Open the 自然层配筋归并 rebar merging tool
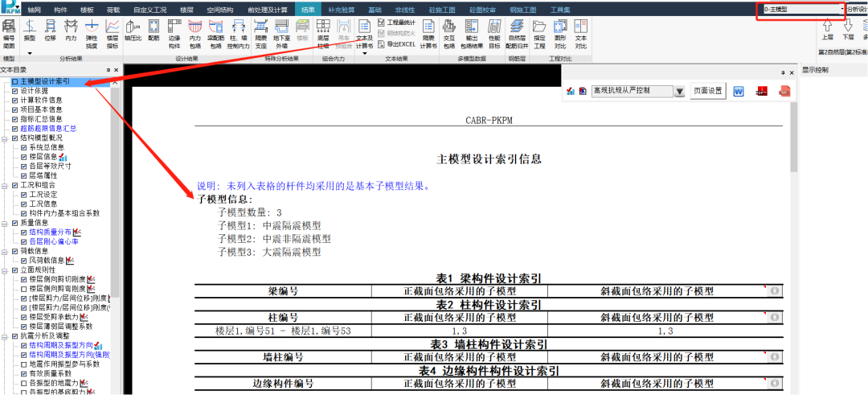Screen dimensions: 868x395 click(x=517, y=34)
